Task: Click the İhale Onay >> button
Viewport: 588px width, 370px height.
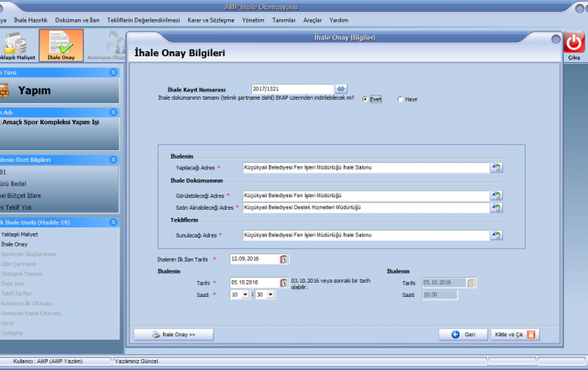Action: point(173,334)
